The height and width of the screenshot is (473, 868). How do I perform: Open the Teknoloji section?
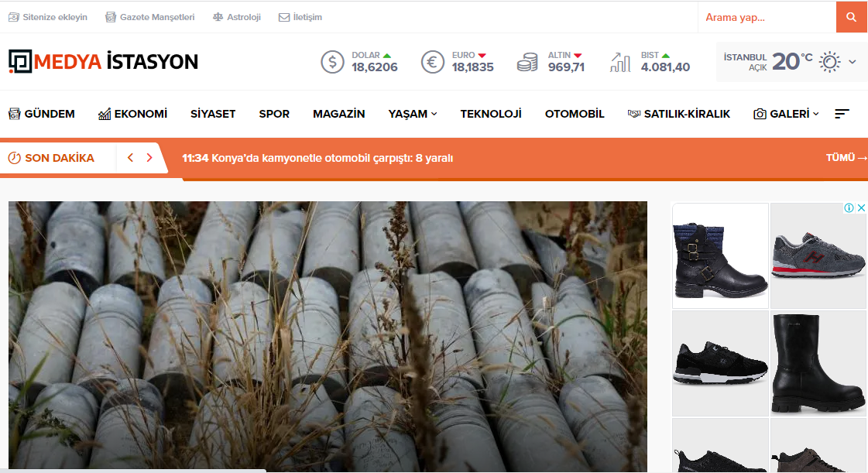pyautogui.click(x=491, y=114)
